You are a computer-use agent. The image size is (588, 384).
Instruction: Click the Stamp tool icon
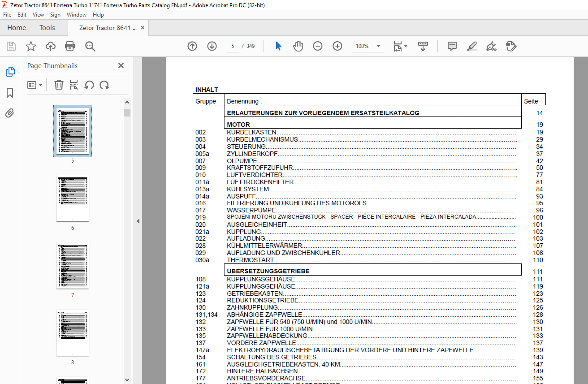pyautogui.click(x=511, y=46)
